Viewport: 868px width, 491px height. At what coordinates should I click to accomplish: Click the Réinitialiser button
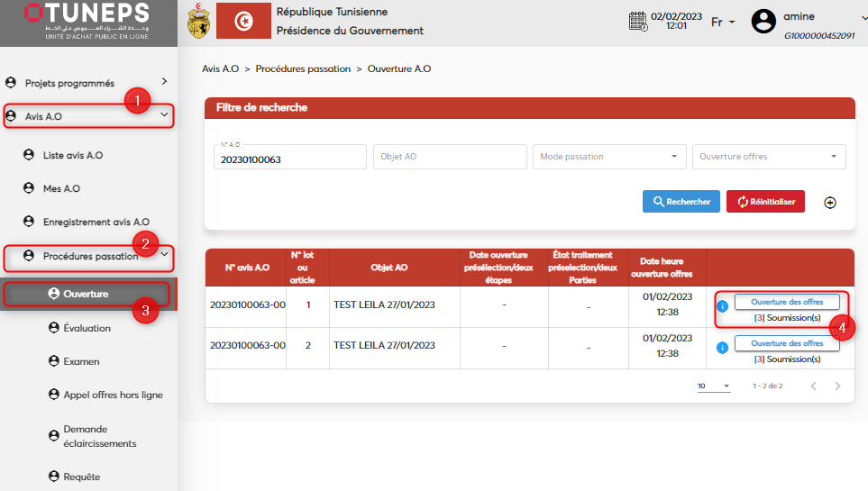764,202
